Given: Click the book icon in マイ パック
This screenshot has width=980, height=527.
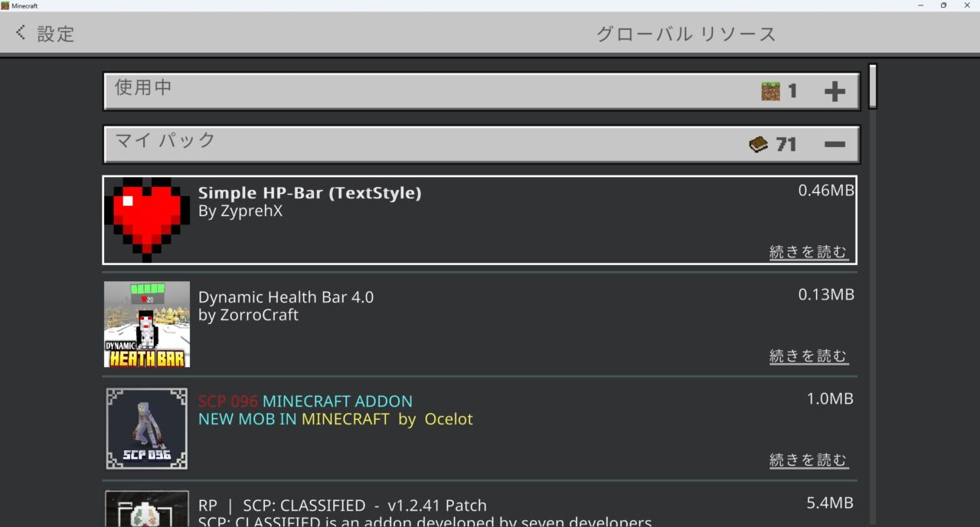Looking at the screenshot, I should (x=758, y=144).
